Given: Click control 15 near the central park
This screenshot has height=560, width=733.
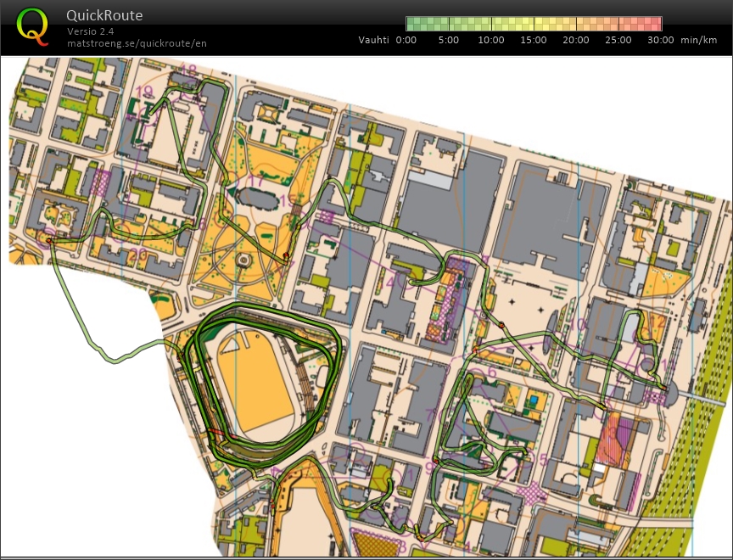Looking at the screenshot, I should coord(285,200).
